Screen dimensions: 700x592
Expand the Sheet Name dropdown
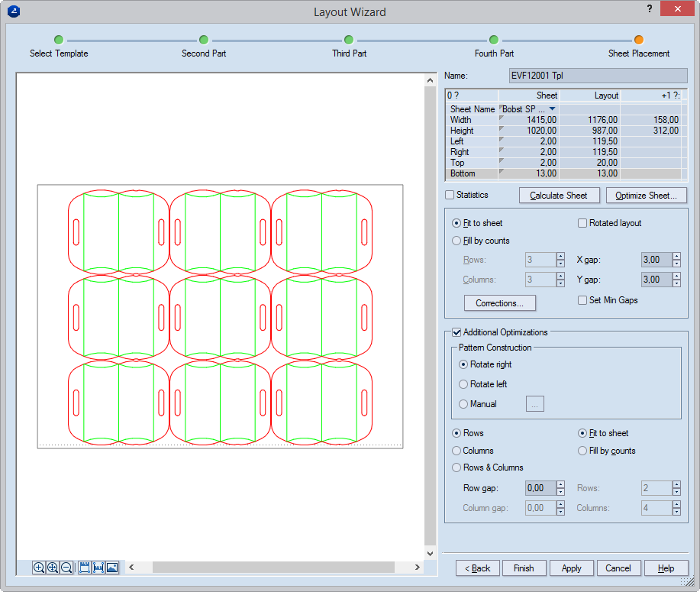point(552,109)
